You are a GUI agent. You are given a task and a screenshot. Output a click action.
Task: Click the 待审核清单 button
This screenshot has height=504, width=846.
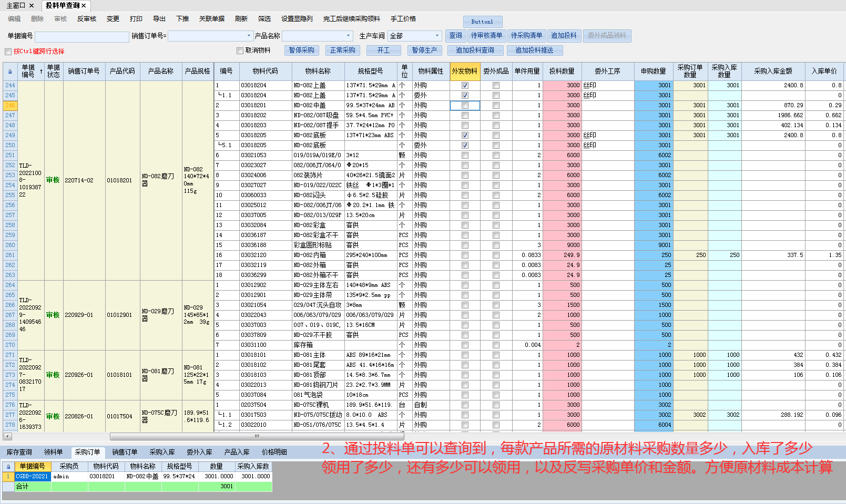(486, 36)
